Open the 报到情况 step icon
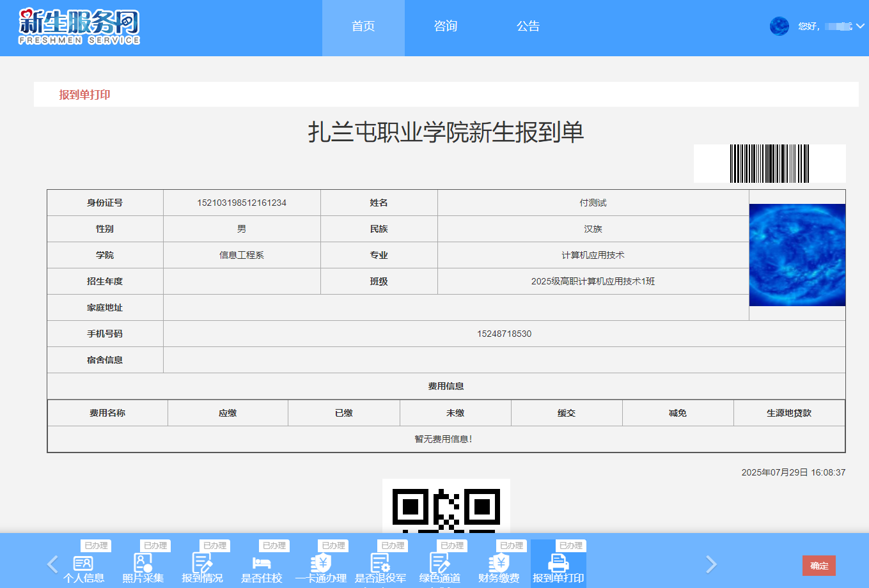 click(x=203, y=563)
